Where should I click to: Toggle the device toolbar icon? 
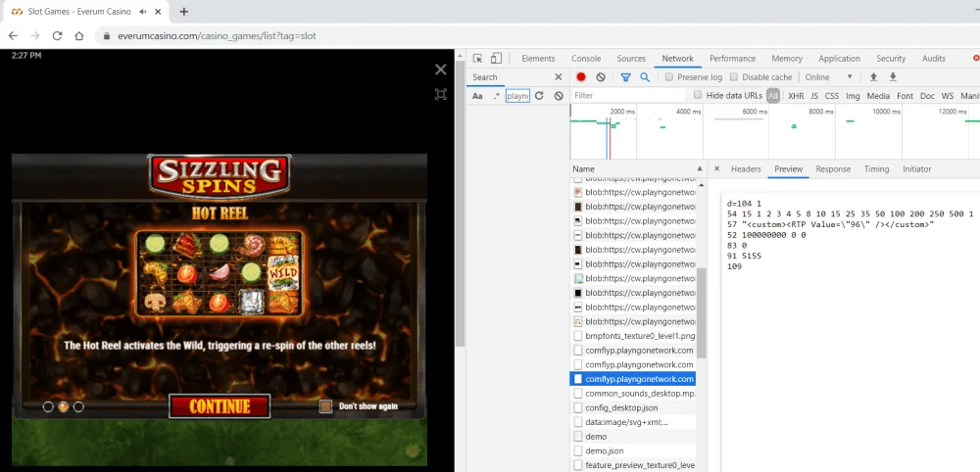tap(496, 59)
